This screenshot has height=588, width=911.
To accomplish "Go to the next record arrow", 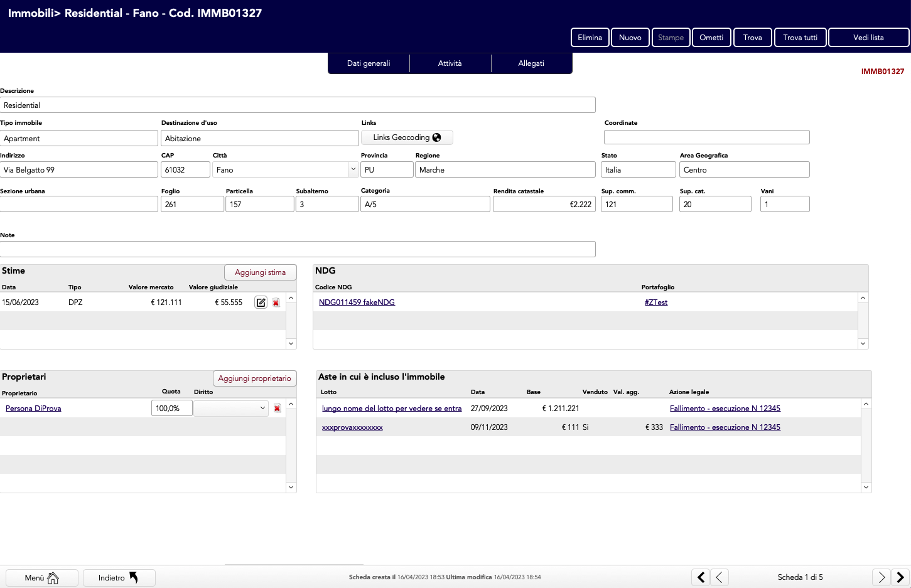I will (881, 577).
